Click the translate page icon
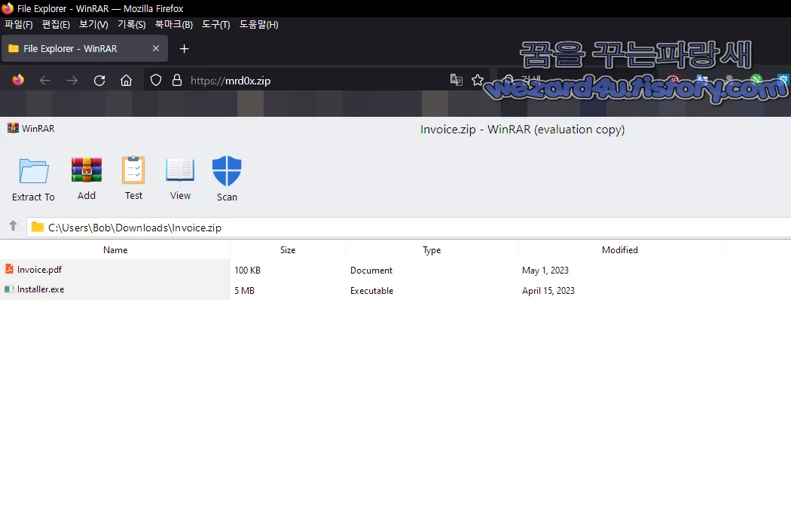This screenshot has height=532, width=791. [x=456, y=80]
